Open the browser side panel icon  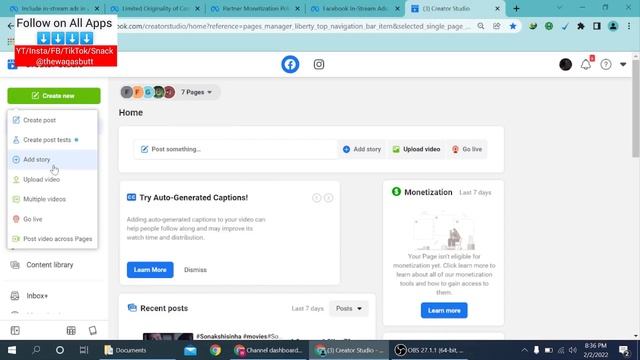(597, 26)
